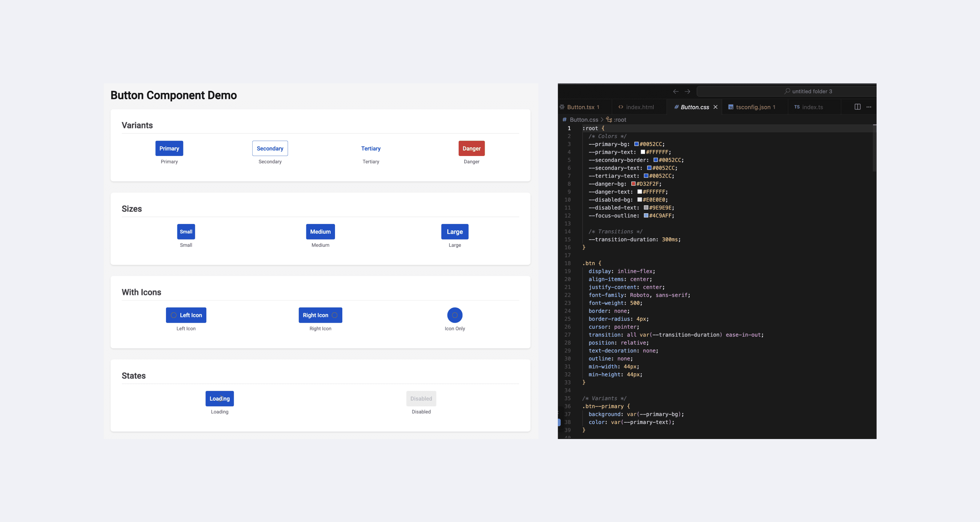
Task: Click the :root symbol breadcrumb
Action: click(x=620, y=119)
